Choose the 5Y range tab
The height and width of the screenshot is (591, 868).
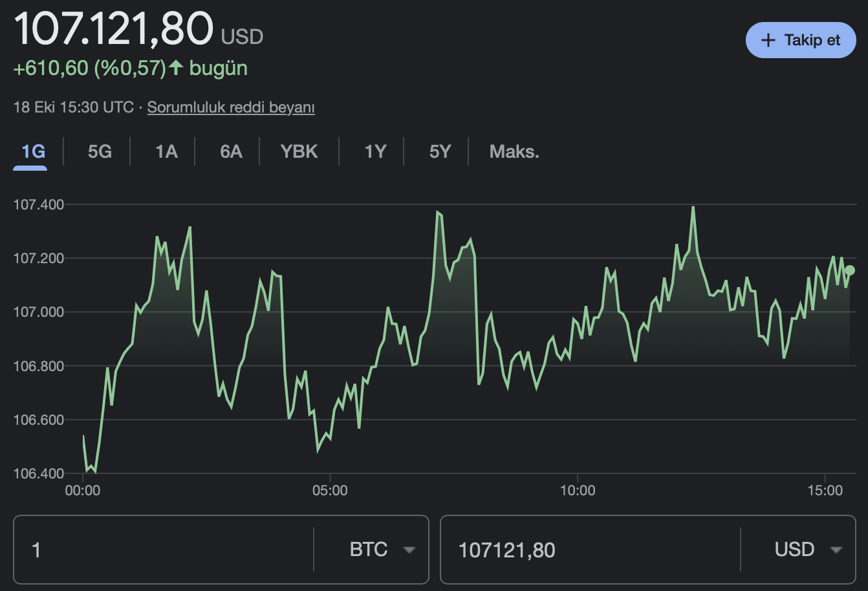click(x=440, y=152)
